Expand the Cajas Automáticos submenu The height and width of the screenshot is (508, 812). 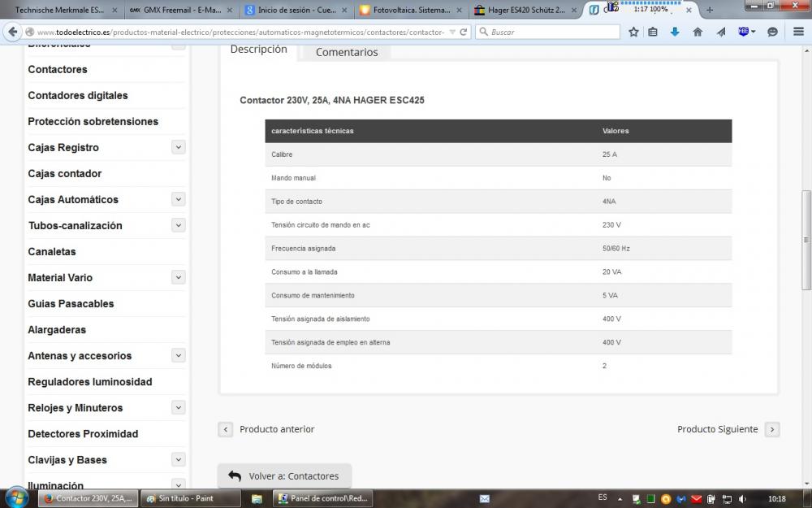pyautogui.click(x=178, y=199)
